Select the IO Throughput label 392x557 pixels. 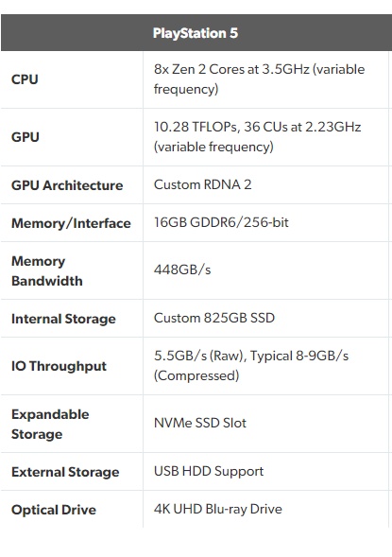pos(59,366)
